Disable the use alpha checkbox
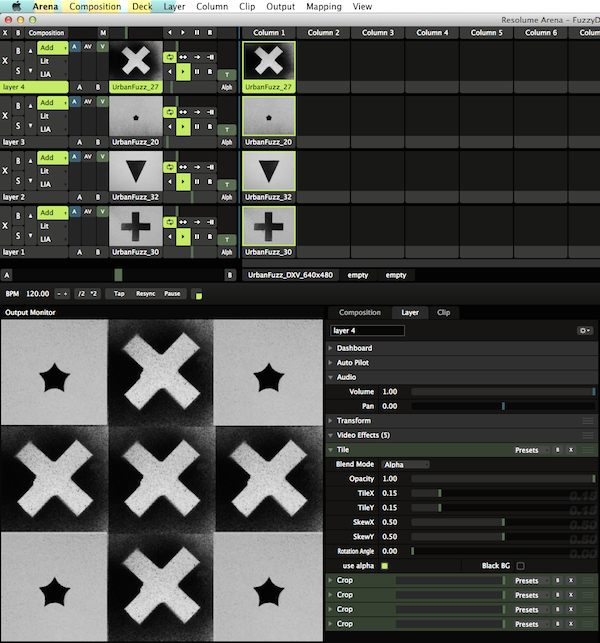Image resolution: width=600 pixels, height=643 pixels. pos(384,565)
